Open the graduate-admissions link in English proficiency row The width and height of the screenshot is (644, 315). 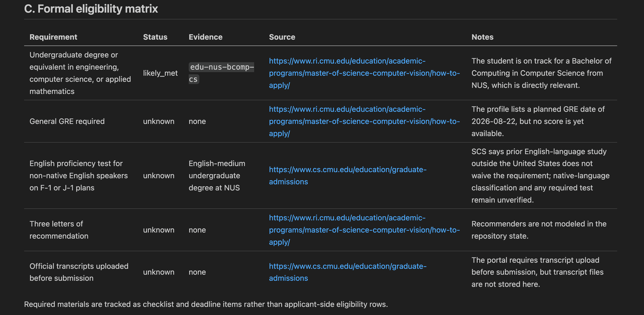(347, 176)
